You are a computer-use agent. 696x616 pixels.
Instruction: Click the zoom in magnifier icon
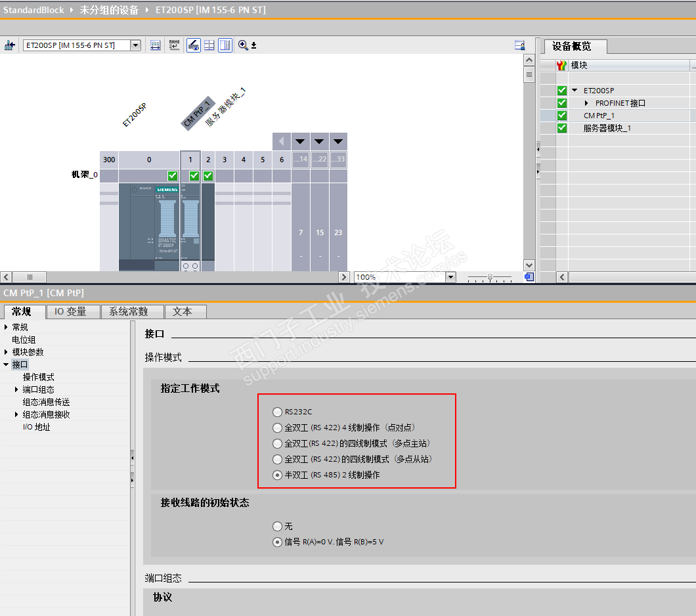(x=243, y=45)
